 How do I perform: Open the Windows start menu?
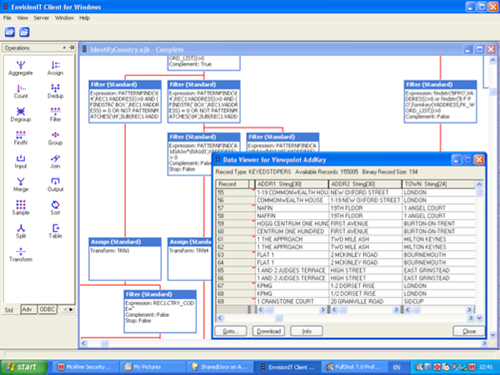pos(23,367)
